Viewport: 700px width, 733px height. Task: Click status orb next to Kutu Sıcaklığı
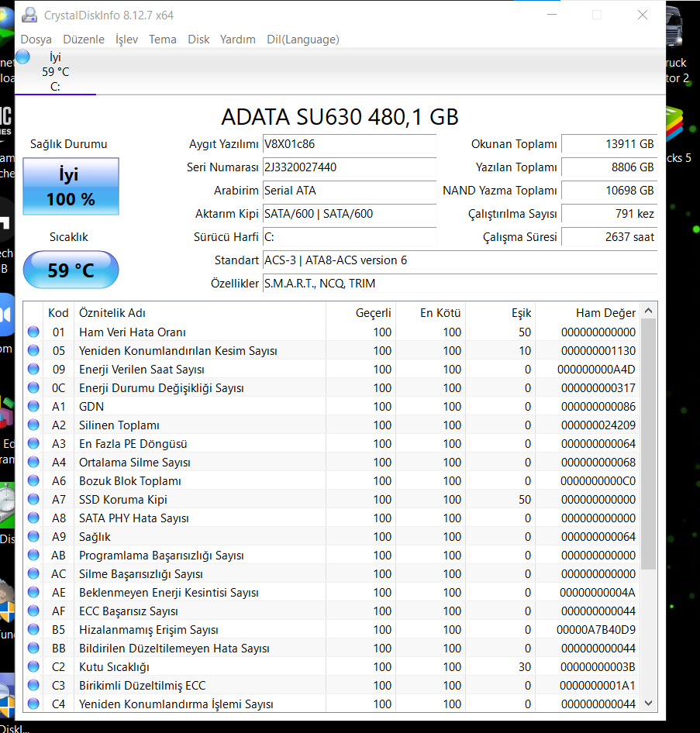(33, 667)
